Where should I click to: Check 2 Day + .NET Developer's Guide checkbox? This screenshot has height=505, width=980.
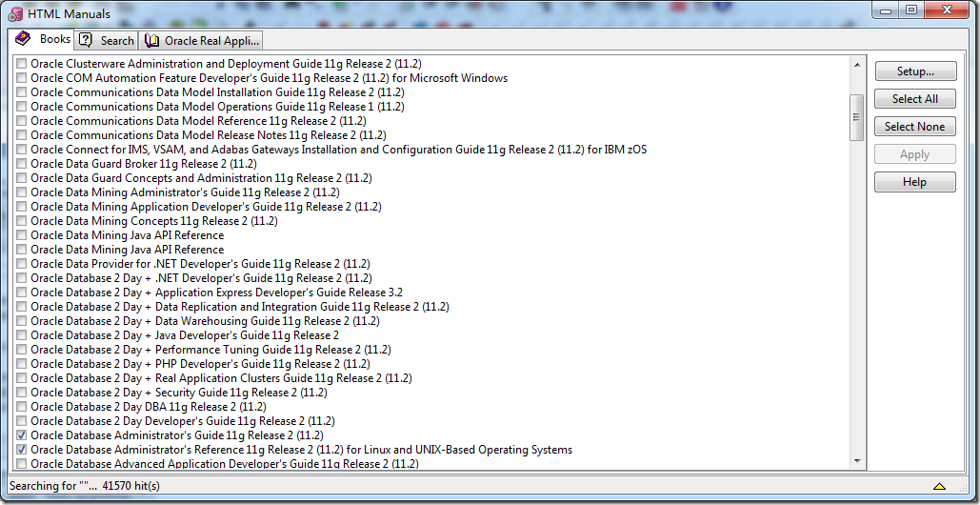tap(22, 278)
